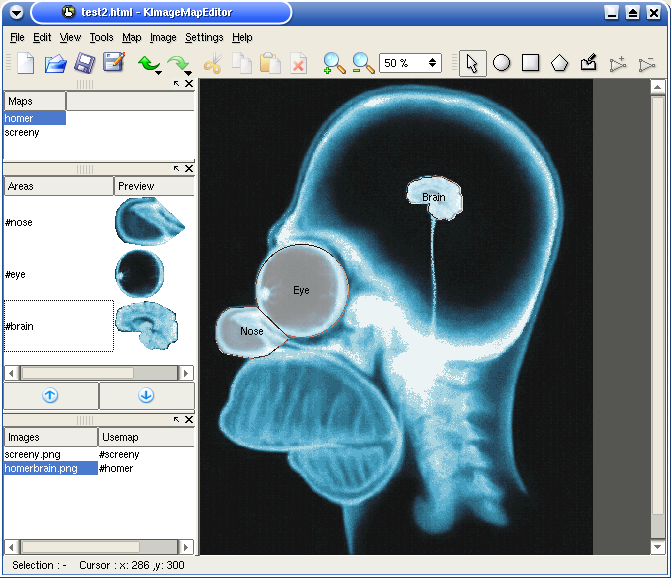Select screeny.png in the Images list
This screenshot has height=578, width=671.
32,454
